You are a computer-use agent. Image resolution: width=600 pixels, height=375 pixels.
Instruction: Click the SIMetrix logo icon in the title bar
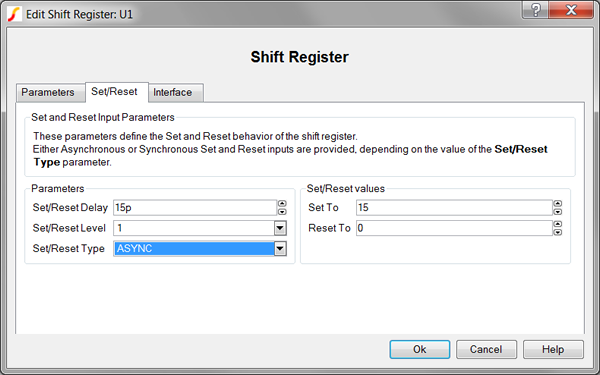(14, 14)
